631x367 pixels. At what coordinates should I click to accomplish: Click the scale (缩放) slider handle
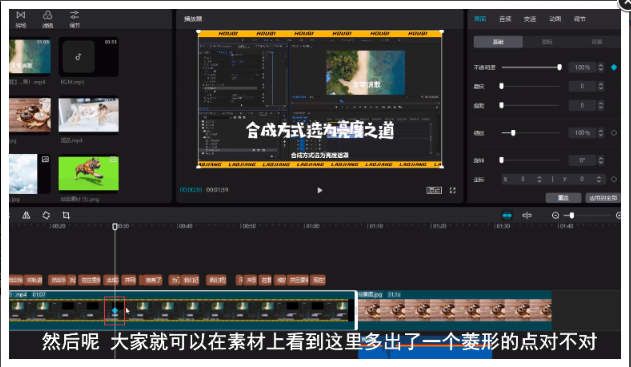point(513,133)
